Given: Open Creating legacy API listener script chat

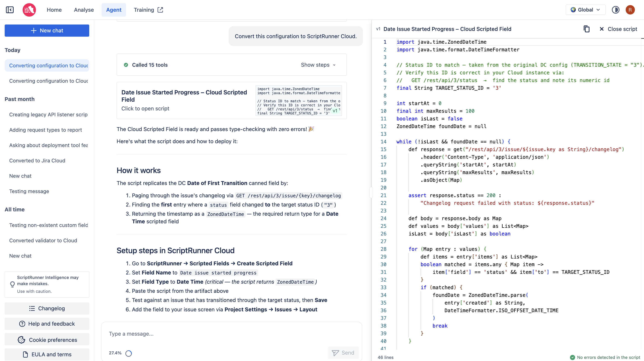Looking at the screenshot, I should tap(47, 115).
